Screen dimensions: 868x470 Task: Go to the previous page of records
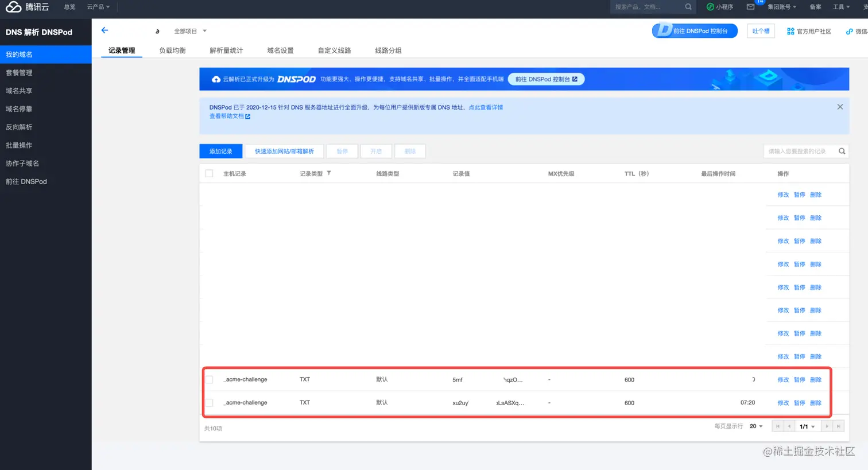(x=789, y=426)
